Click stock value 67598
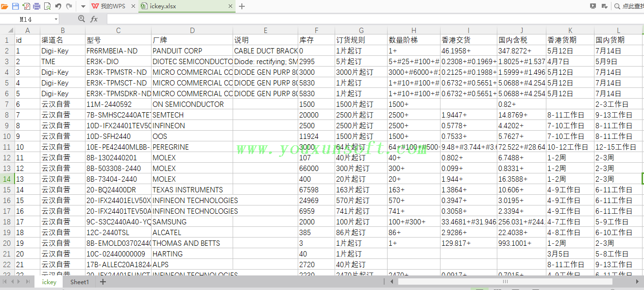 point(317,189)
